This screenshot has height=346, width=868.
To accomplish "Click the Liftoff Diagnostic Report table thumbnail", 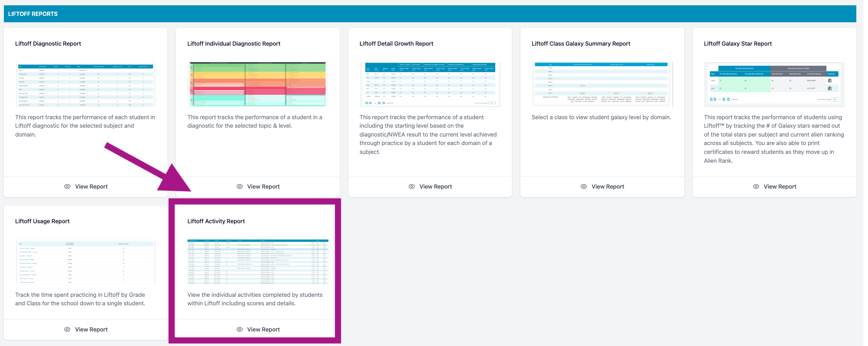I will (x=86, y=84).
